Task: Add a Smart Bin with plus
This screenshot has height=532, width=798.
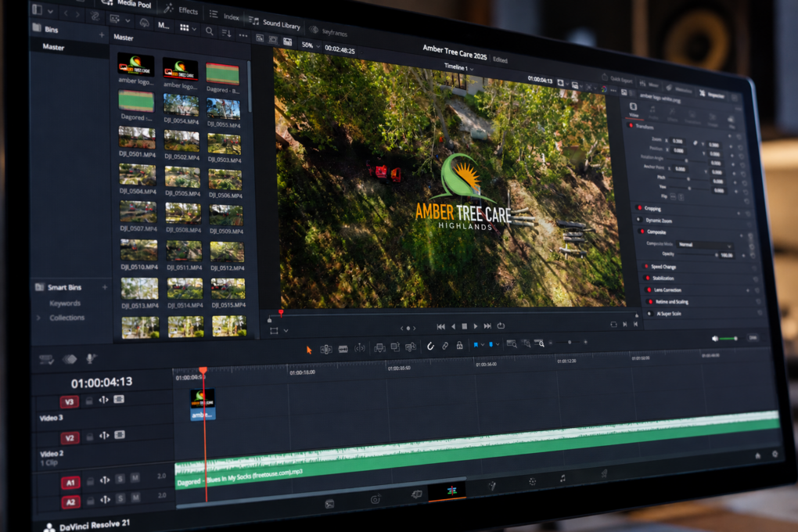Action: [x=104, y=287]
